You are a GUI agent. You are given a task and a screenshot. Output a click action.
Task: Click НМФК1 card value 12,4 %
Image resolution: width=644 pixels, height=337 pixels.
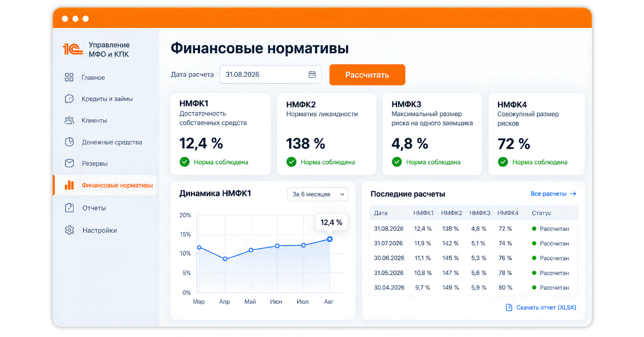click(x=201, y=143)
